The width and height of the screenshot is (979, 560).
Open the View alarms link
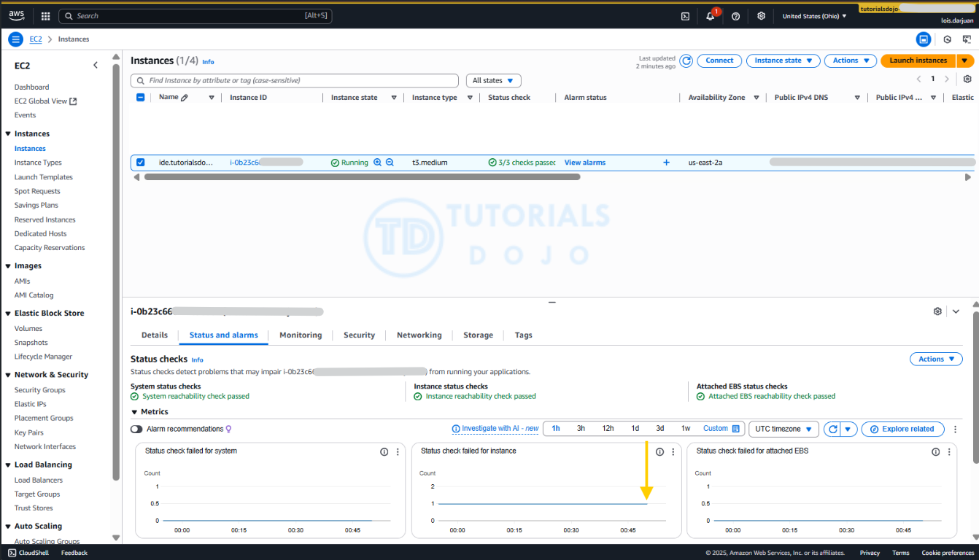coord(584,163)
